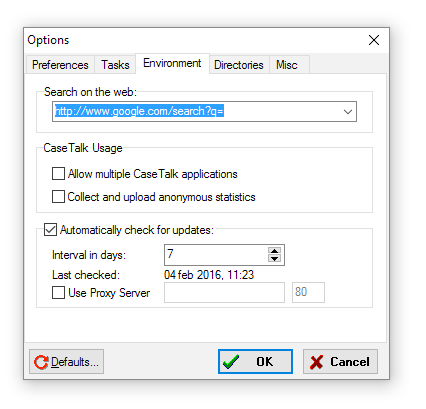Restore settings via Defaults button

(66, 362)
